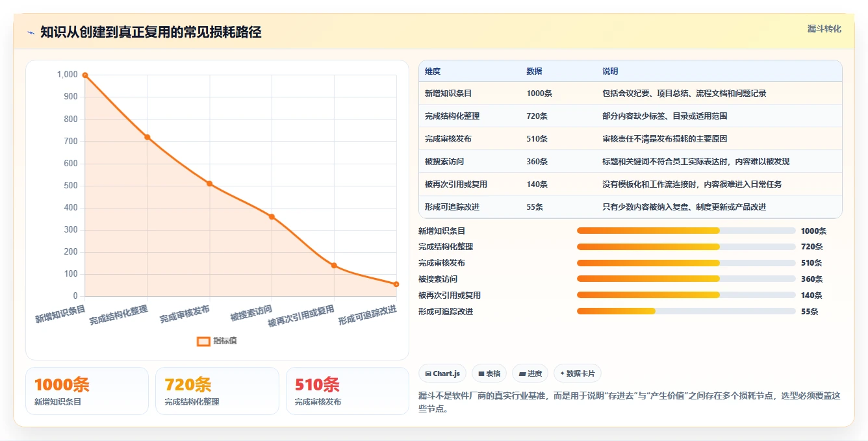Click the 360条 value beside progress bars
This screenshot has height=441, width=868.
click(811, 279)
